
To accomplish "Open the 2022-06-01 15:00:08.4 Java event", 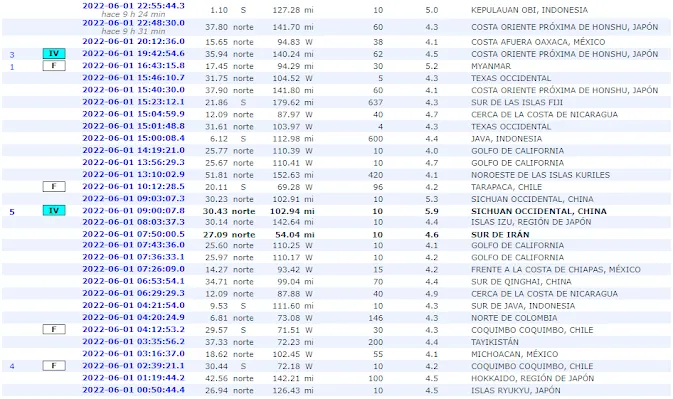I will pyautogui.click(x=133, y=138).
